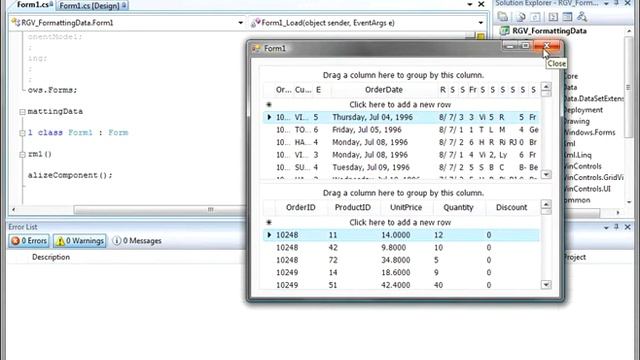The image size is (640, 360).
Task: Select RGV_FormattingData project node icon
Action: [x=505, y=31]
